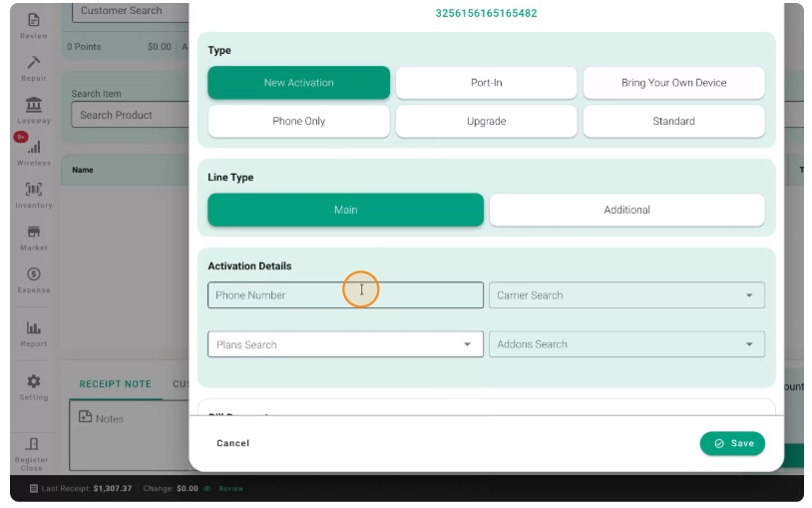
Task: Open the Layaway bank icon
Action: click(34, 105)
